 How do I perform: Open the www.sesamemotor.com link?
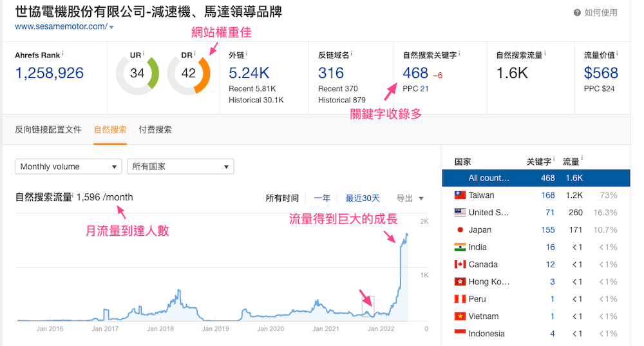coord(61,26)
